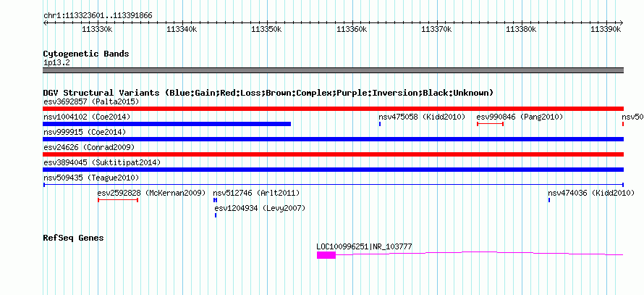The height and width of the screenshot is (295, 644).
Task: Click the nsv474036 (Kidd2010) label
Action: pos(591,193)
